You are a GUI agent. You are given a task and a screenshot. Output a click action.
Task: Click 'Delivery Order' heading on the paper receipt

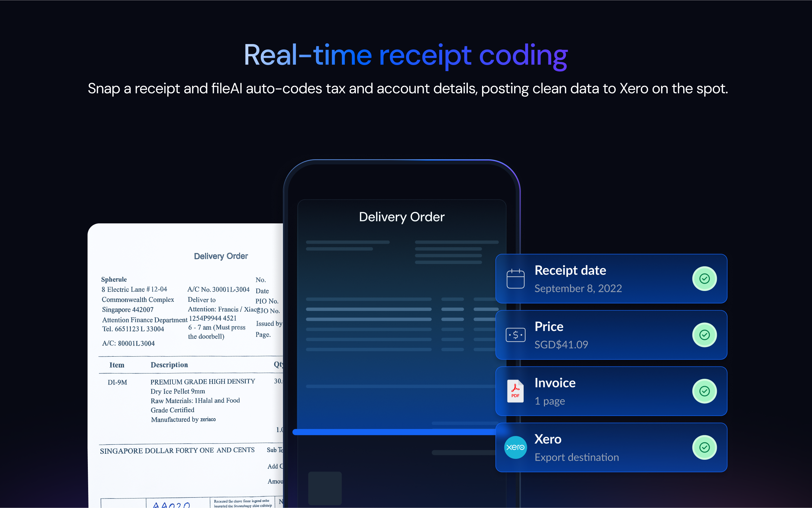pos(221,256)
